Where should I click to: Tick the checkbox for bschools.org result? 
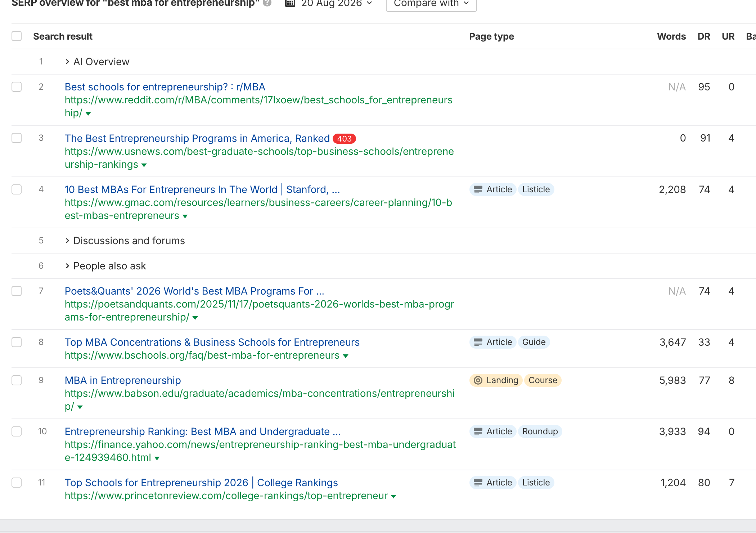pos(17,342)
